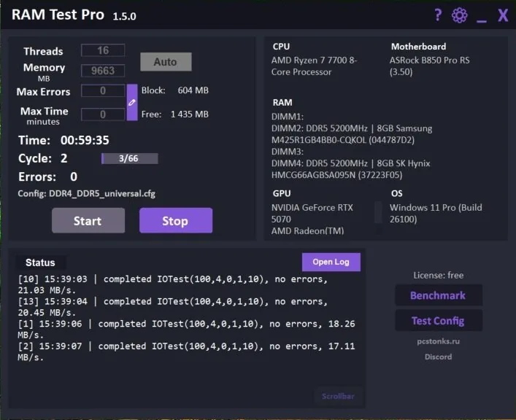Click the Scrollbar control in Status panel
Viewport: 516px width, 420px height.
pyautogui.click(x=338, y=397)
